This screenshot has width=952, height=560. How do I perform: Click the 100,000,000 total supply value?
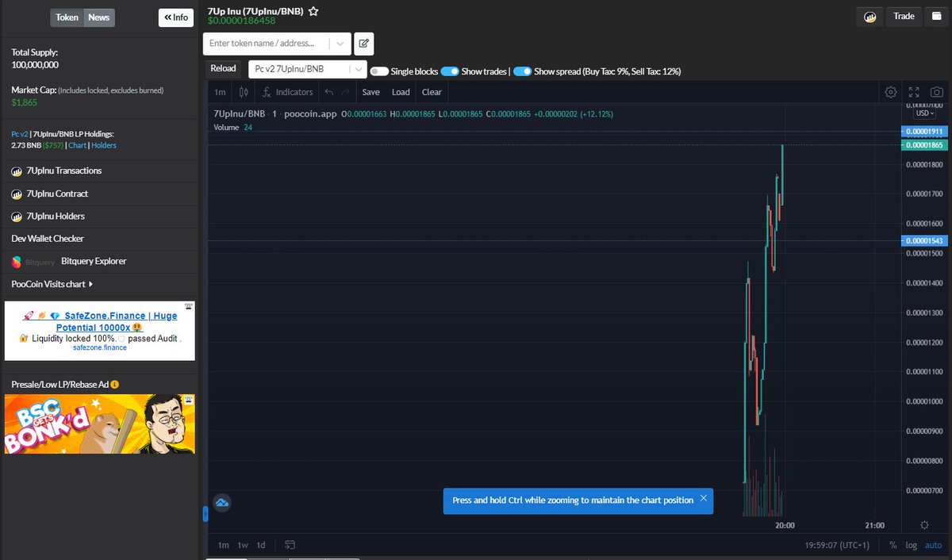click(35, 65)
